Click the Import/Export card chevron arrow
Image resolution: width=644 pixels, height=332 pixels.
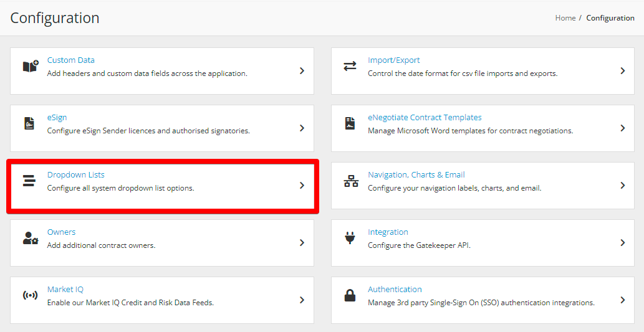coord(623,70)
